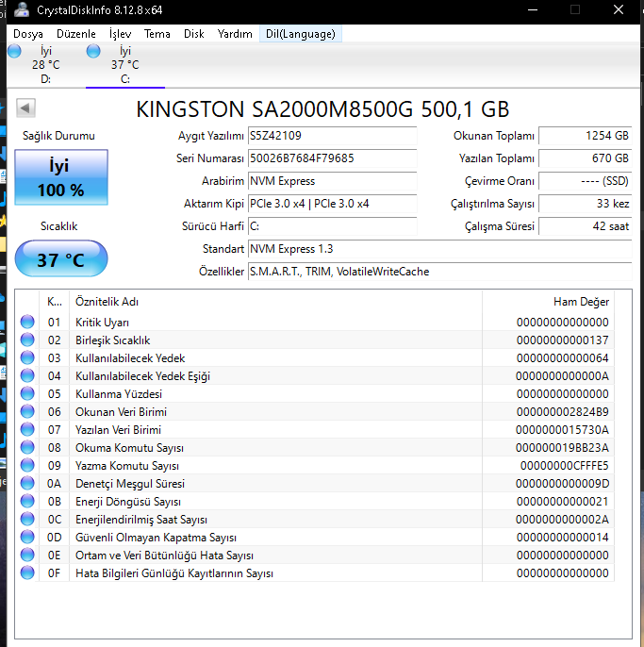Click the Aktarım Kipi PCIe field
This screenshot has height=647, width=644.
coord(332,204)
